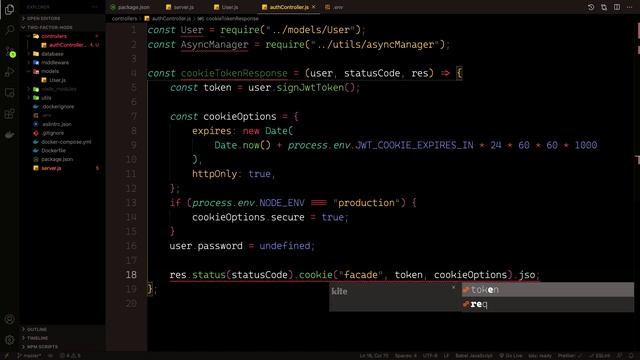Screen dimensions: 640x360
Task: Click the timeline history icon in the editor toolbar
Action: 591,7
